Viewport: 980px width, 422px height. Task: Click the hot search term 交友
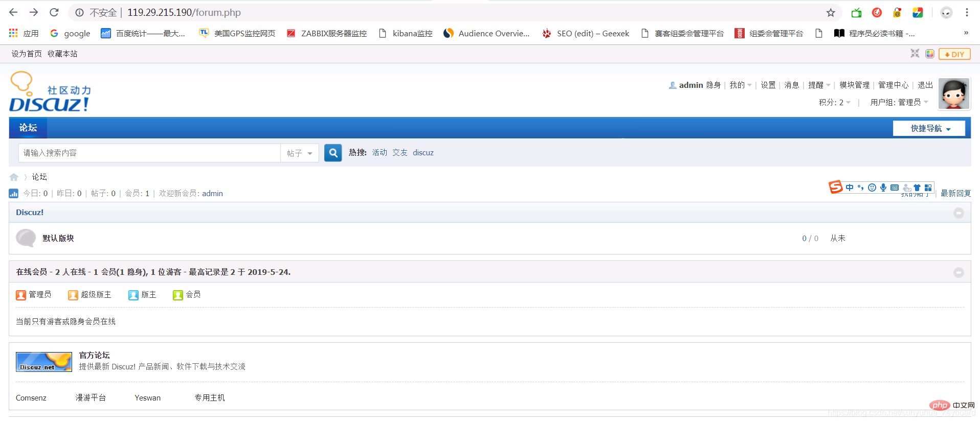coord(400,152)
